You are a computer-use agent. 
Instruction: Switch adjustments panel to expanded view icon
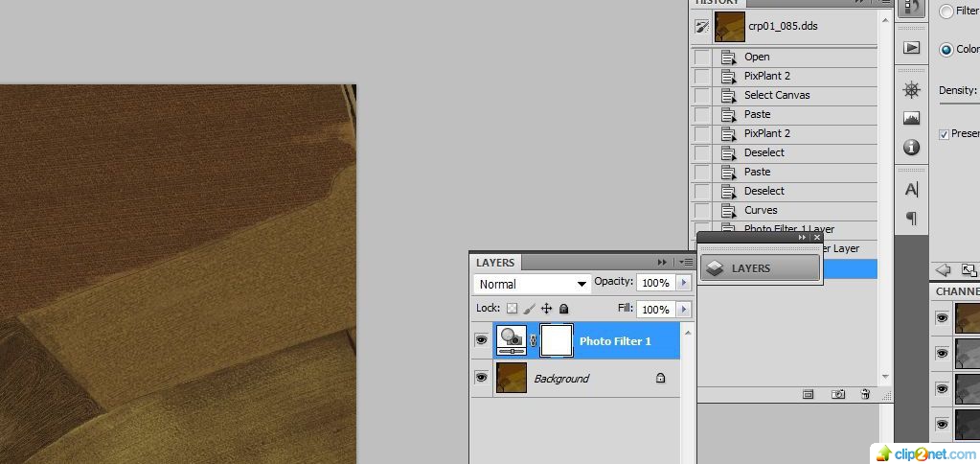tap(969, 270)
